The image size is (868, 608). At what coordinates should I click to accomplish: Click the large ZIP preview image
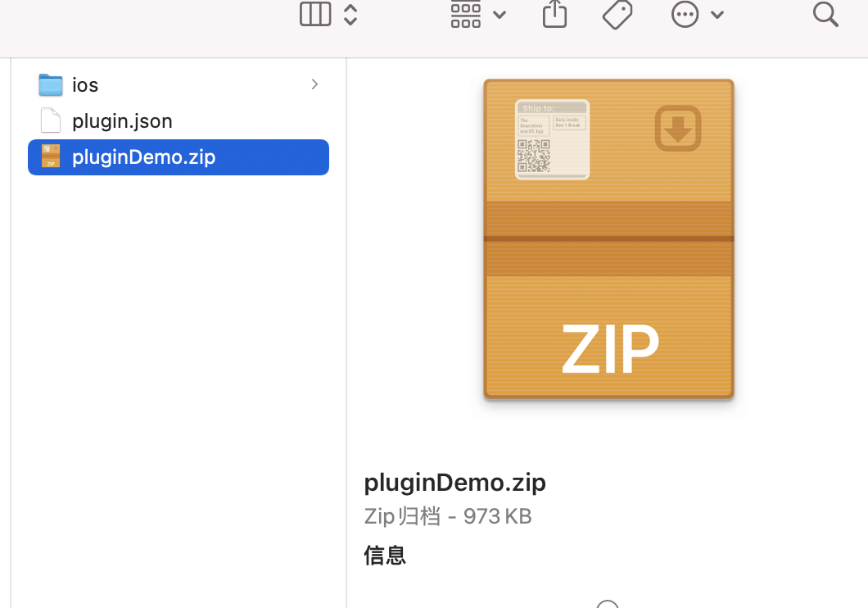point(608,239)
